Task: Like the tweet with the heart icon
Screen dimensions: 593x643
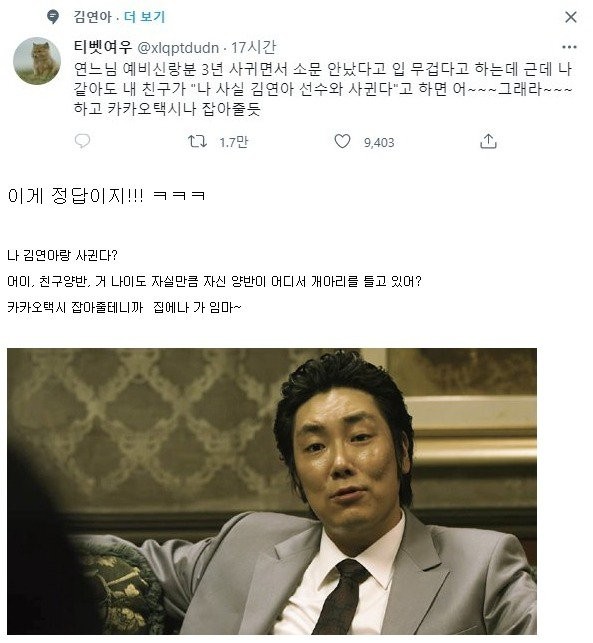Action: (x=342, y=141)
